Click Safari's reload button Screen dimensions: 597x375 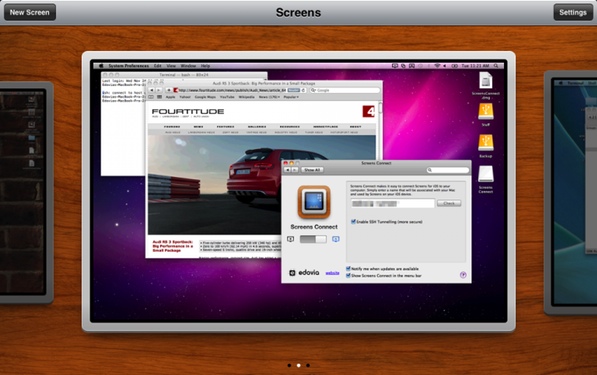click(303, 90)
